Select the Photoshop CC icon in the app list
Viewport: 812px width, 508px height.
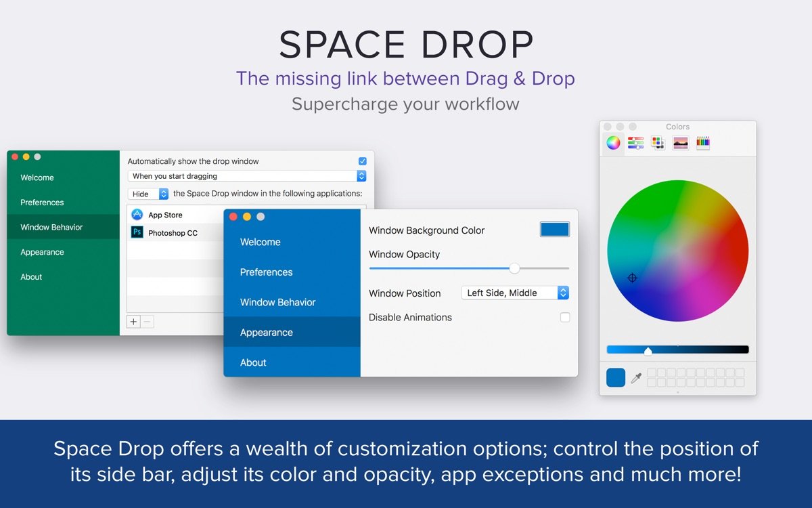(x=137, y=232)
